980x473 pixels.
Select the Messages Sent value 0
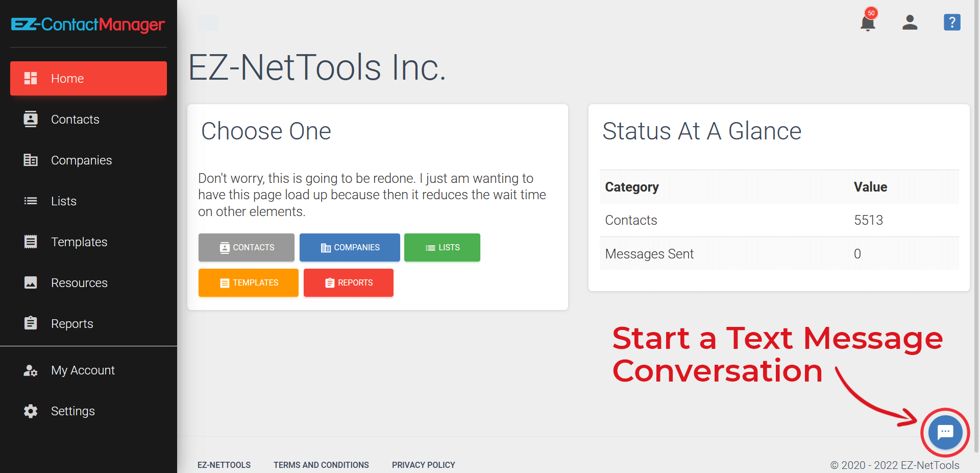857,254
